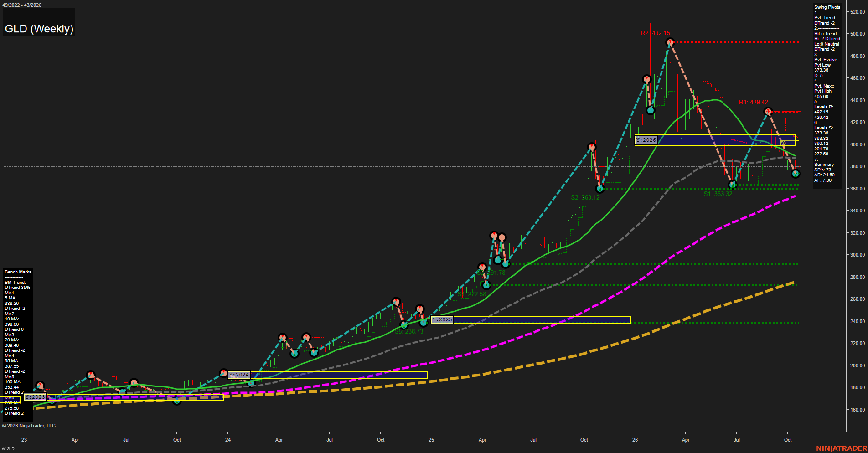Select the UTrend 35% benchmark trend value
868x453 pixels.
(17, 288)
